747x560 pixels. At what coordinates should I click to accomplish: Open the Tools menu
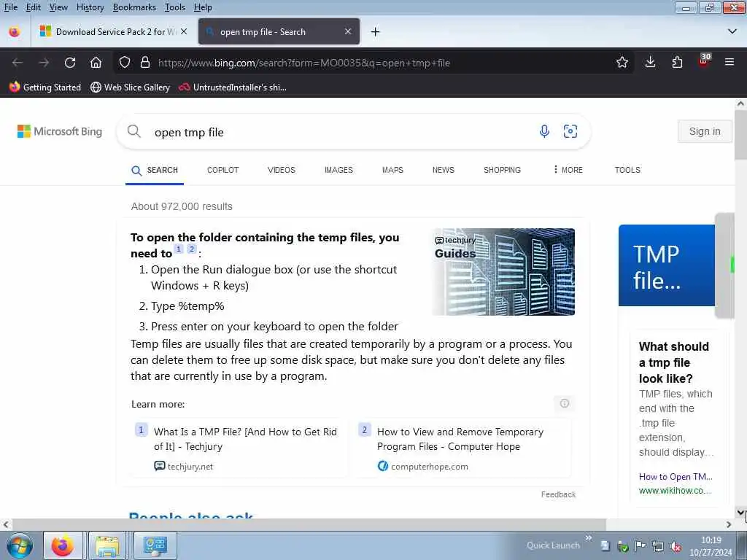175,7
